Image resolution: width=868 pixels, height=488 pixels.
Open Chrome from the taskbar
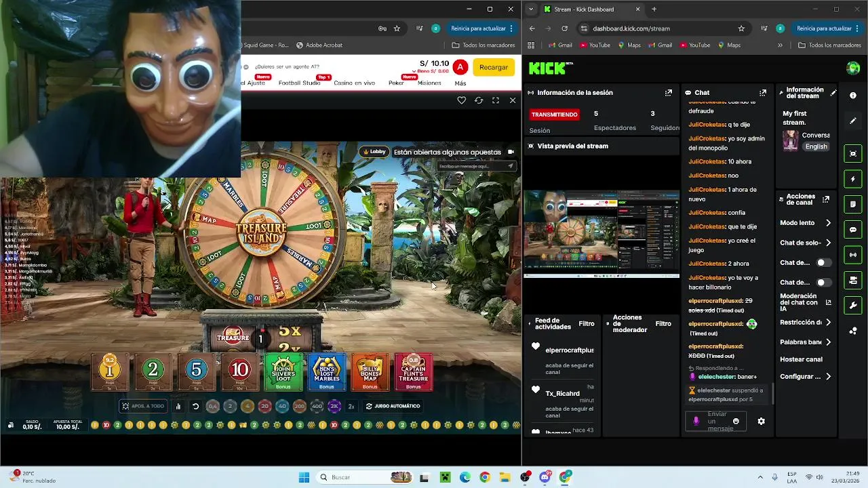[x=484, y=477]
